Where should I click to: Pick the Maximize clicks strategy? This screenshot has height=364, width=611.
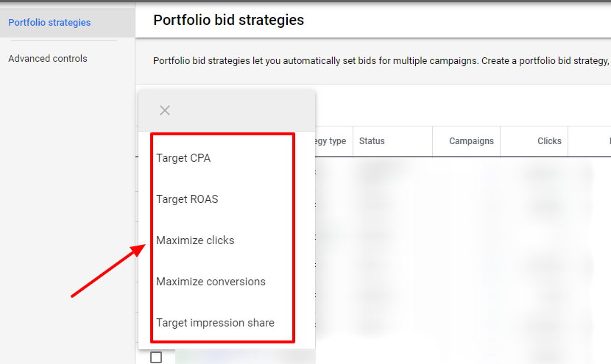tap(195, 240)
